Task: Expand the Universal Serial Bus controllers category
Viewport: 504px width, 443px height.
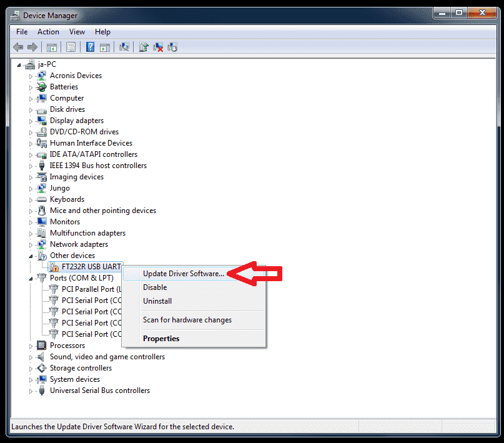Action: click(x=31, y=391)
